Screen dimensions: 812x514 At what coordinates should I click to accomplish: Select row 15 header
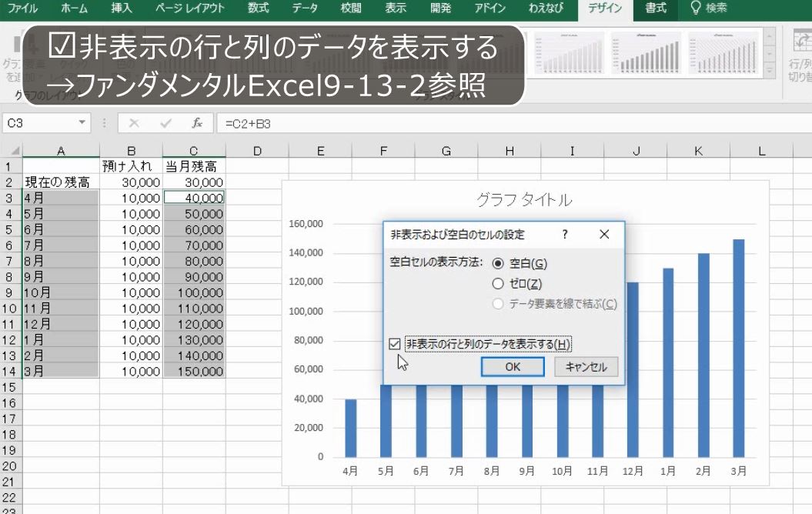(x=9, y=387)
